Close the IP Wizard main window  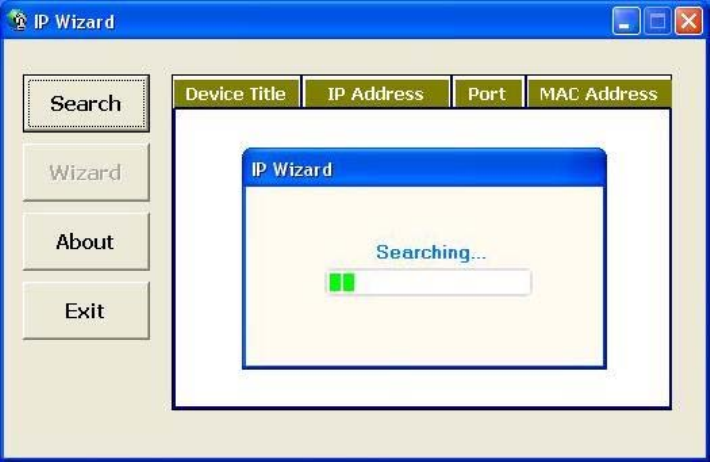click(x=688, y=21)
